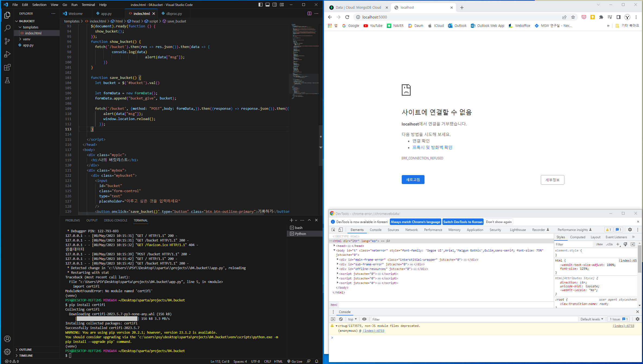Open the Network tab in DevTools
Viewport: 643px width, 364px height.
411,230
